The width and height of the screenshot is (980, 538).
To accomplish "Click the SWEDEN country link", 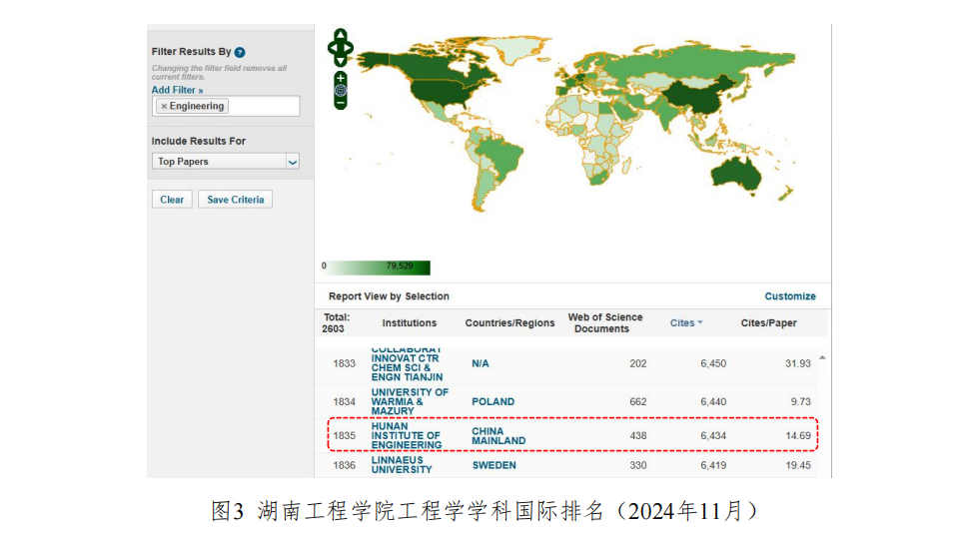I will (x=493, y=465).
